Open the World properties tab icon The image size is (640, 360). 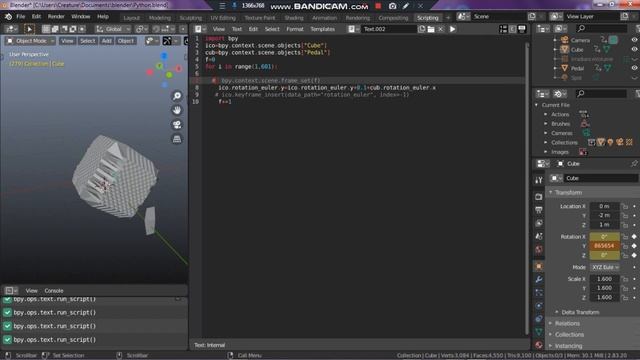pyautogui.click(x=539, y=250)
